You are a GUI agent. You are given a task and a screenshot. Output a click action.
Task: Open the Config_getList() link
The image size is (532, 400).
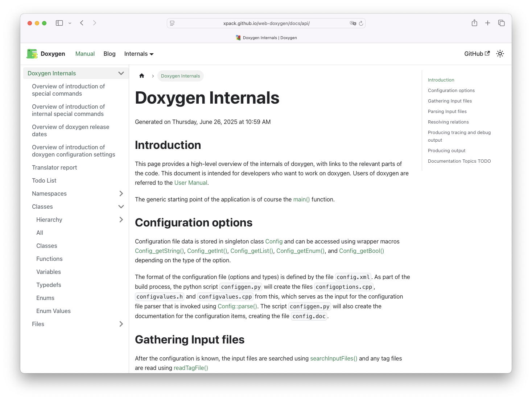252,251
